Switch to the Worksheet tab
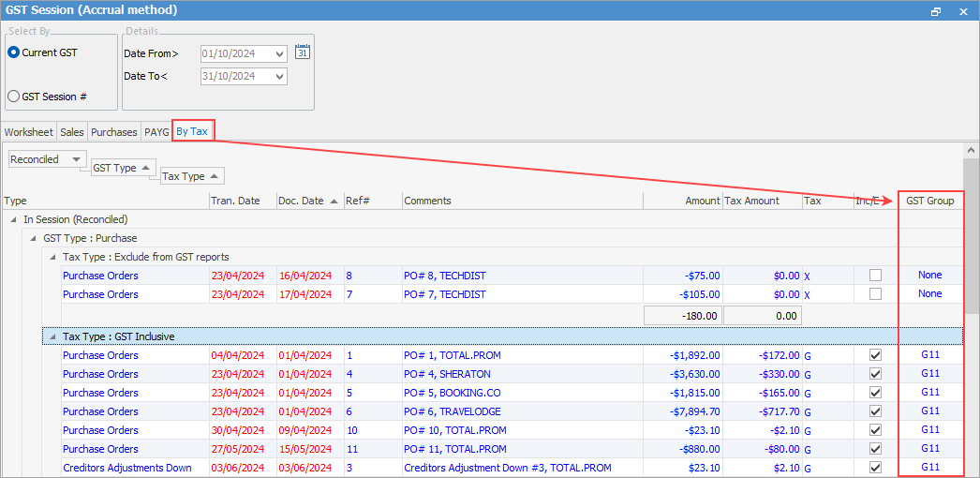Screen dimensions: 980x478 click(28, 132)
